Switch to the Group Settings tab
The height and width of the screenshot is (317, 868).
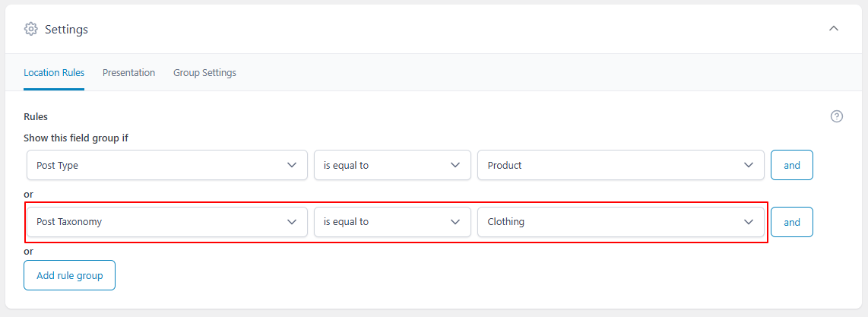pos(204,73)
